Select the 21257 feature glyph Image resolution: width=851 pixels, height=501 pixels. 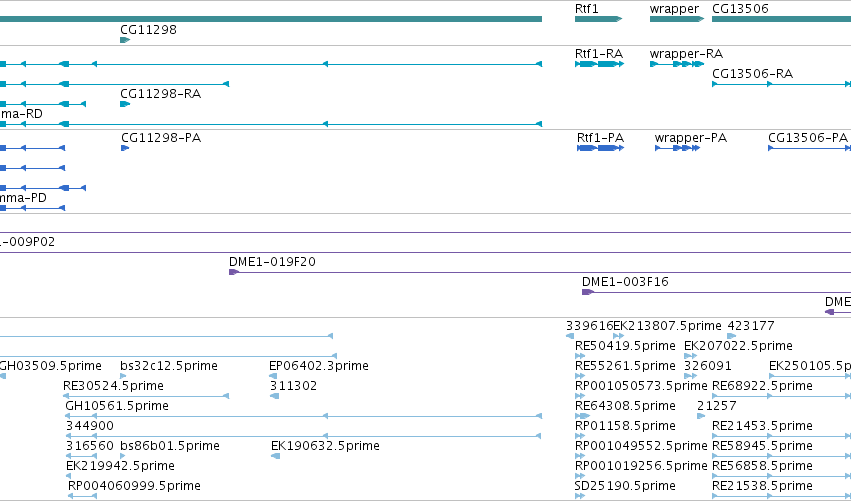[701, 416]
